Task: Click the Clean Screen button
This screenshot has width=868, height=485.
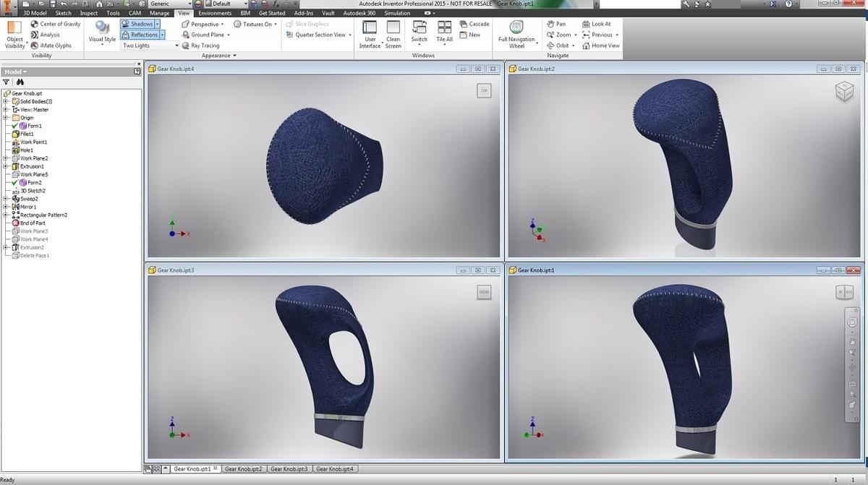Action: 393,33
